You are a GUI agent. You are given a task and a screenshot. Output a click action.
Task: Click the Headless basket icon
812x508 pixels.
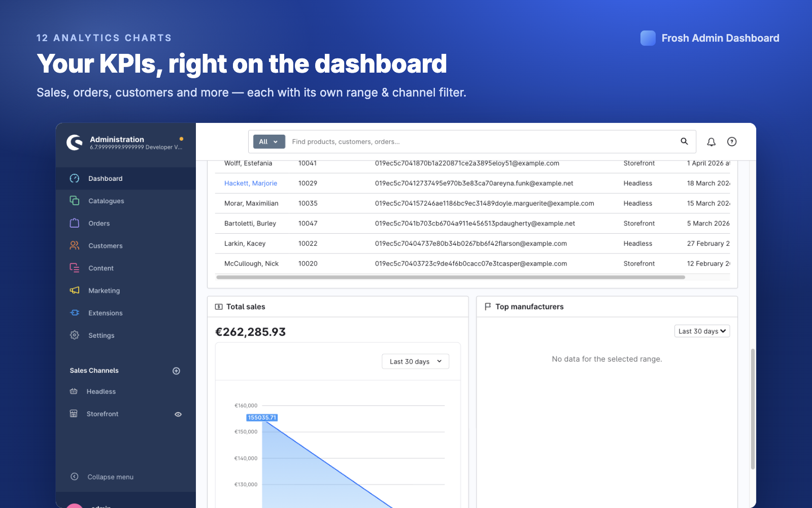click(74, 391)
